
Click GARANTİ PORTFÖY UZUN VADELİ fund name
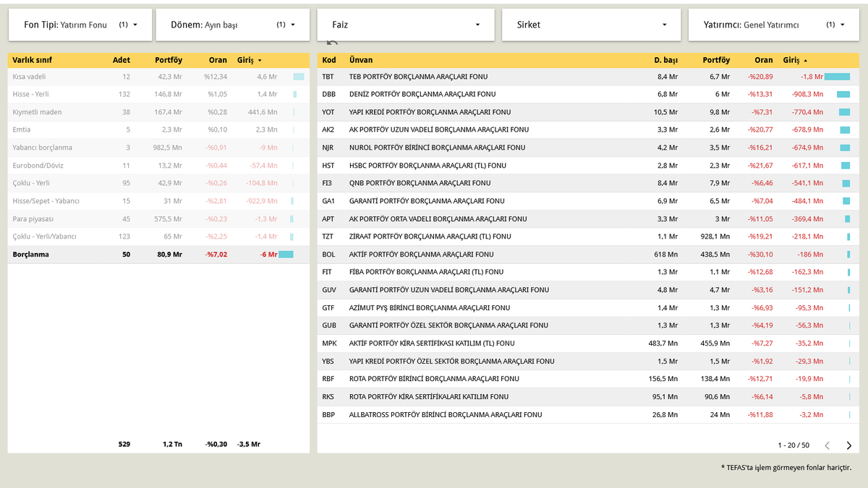coord(449,290)
